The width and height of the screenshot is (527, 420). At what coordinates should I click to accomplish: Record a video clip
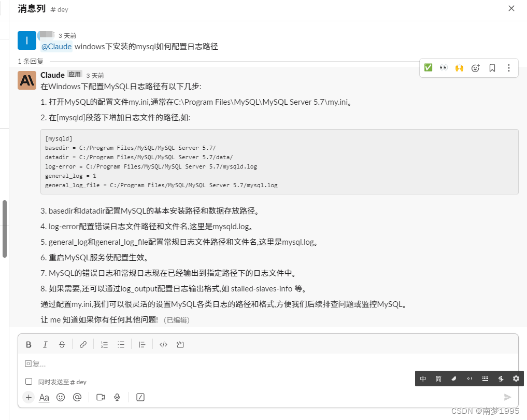point(101,397)
